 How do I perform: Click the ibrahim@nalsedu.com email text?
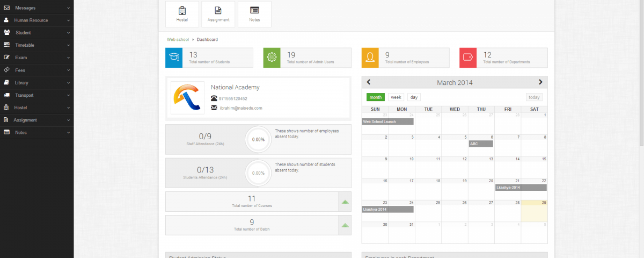point(241,108)
